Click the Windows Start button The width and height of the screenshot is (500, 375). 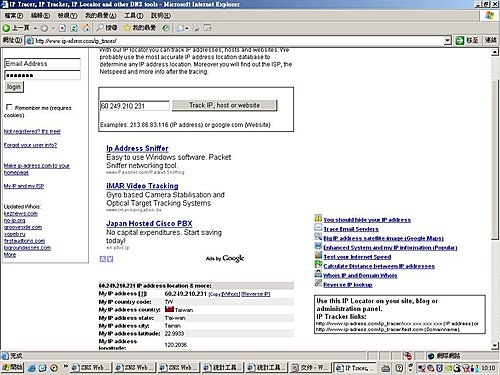(x=12, y=368)
